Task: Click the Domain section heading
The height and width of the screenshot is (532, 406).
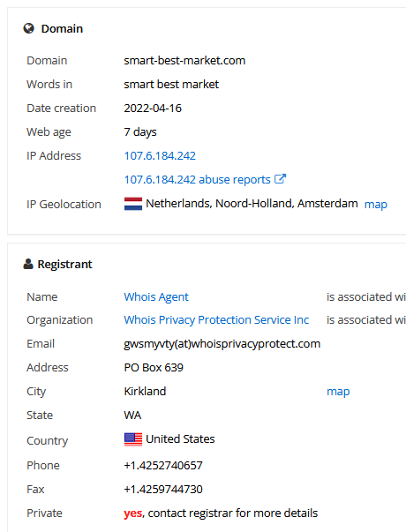Action: [62, 29]
